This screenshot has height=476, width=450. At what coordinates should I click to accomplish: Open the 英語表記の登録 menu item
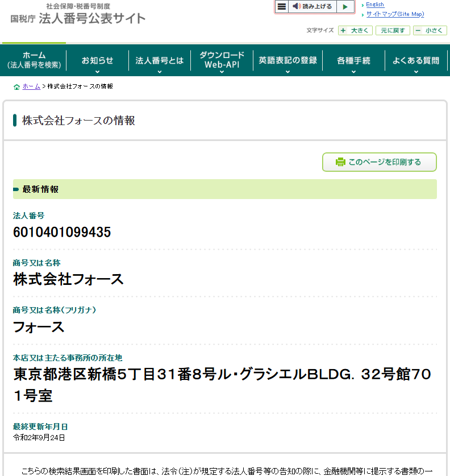(x=287, y=60)
